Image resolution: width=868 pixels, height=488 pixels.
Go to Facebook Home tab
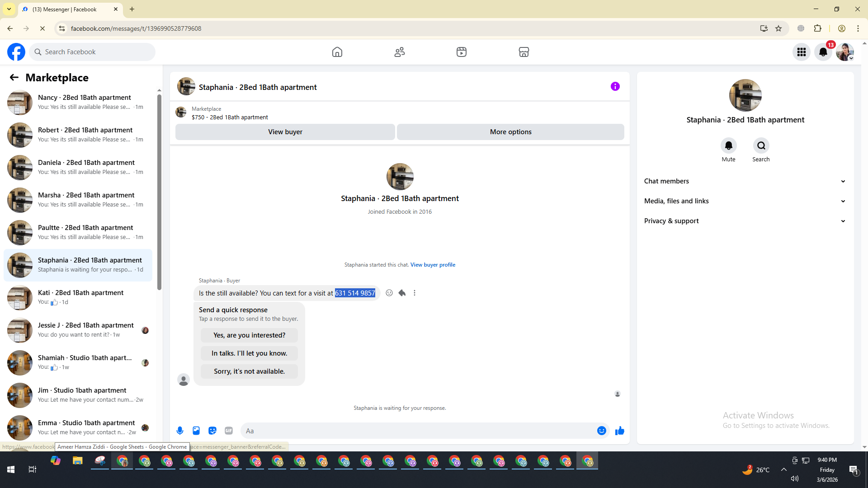point(337,52)
